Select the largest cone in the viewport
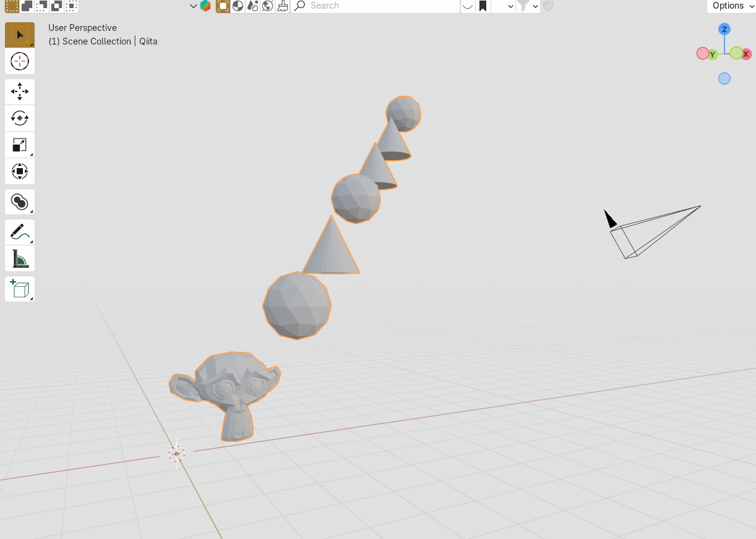The height and width of the screenshot is (539, 756). pos(331,250)
